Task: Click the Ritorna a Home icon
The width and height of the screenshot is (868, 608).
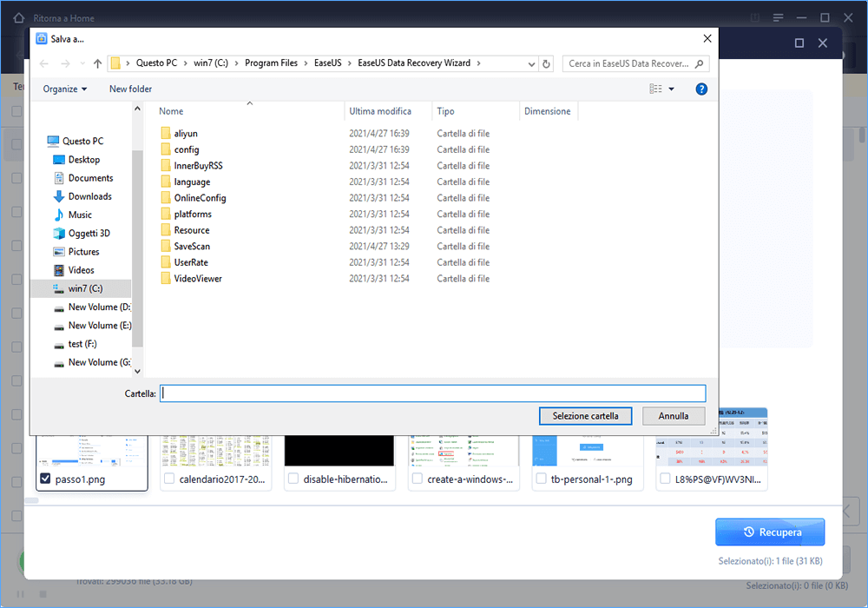Action: tap(16, 17)
